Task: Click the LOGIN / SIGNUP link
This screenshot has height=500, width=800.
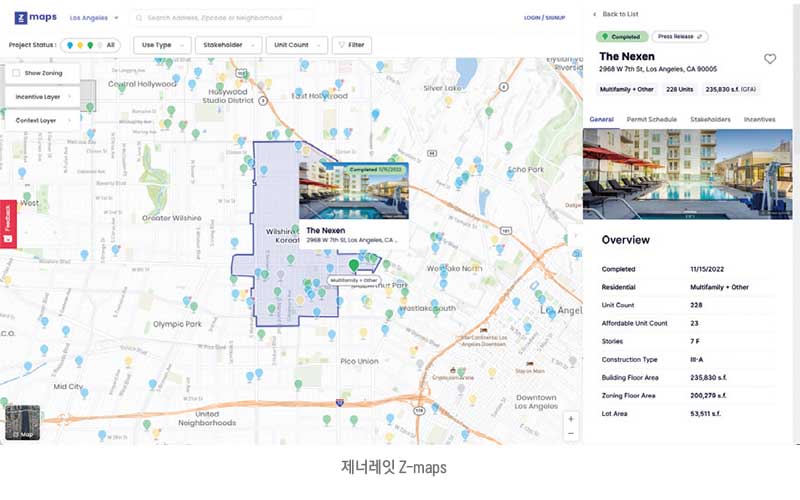Action: [545, 18]
